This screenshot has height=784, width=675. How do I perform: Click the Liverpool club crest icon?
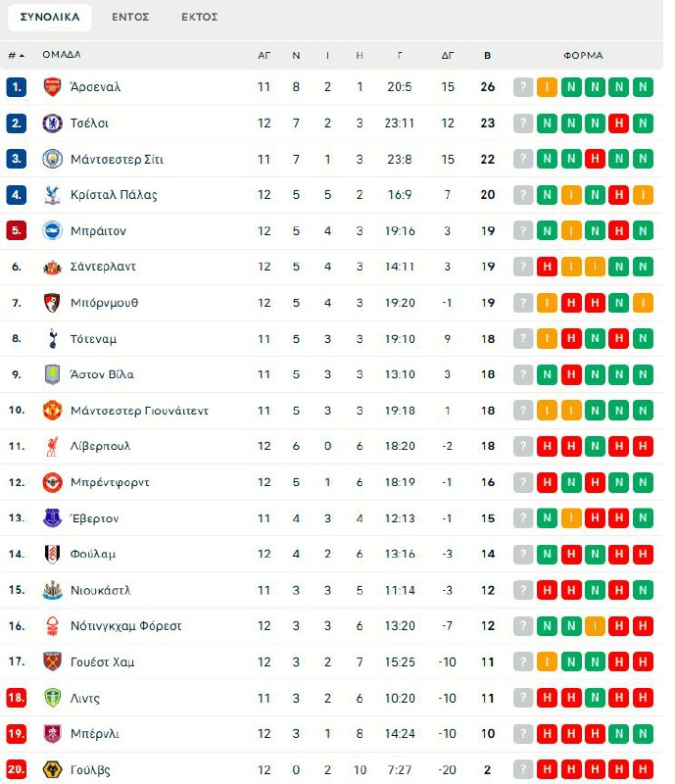click(x=52, y=447)
